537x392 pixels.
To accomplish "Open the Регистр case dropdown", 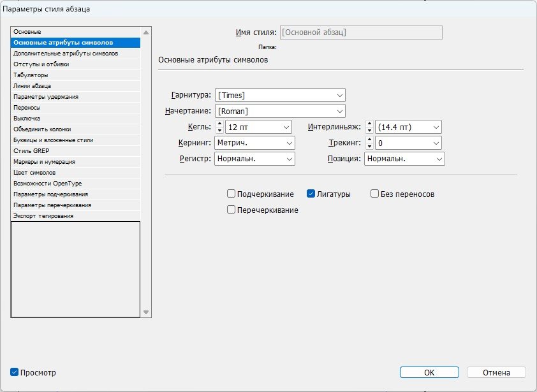I will pyautogui.click(x=289, y=159).
